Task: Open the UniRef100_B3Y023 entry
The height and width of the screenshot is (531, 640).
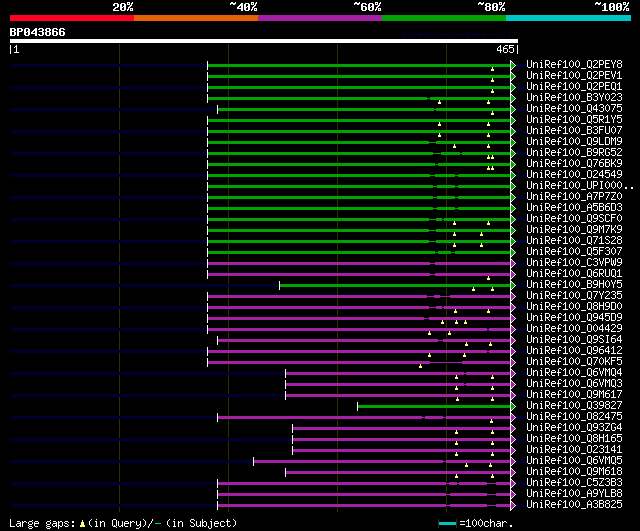Action: point(574,98)
